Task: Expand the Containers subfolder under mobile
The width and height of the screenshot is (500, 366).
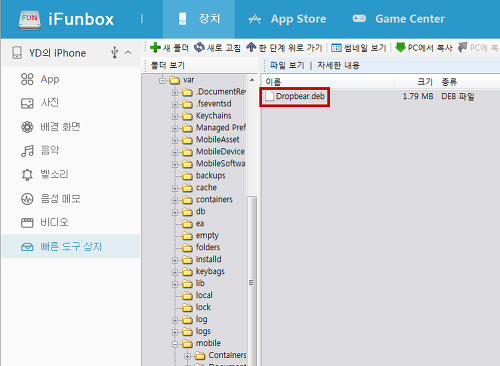Action: pos(188,356)
